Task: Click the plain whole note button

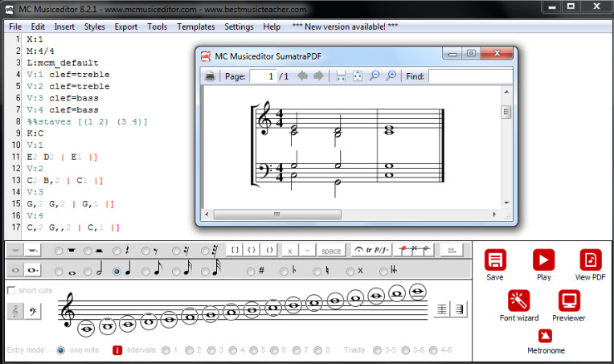Action: (x=15, y=270)
